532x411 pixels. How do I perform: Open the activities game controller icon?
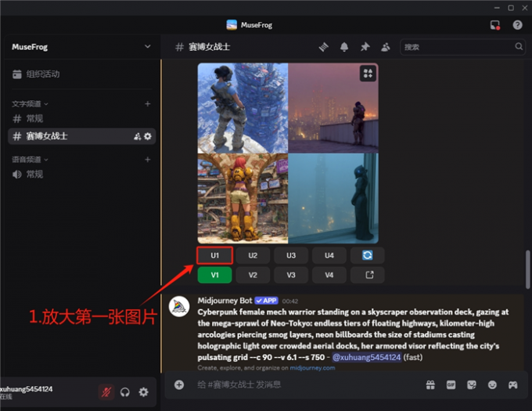tap(512, 384)
